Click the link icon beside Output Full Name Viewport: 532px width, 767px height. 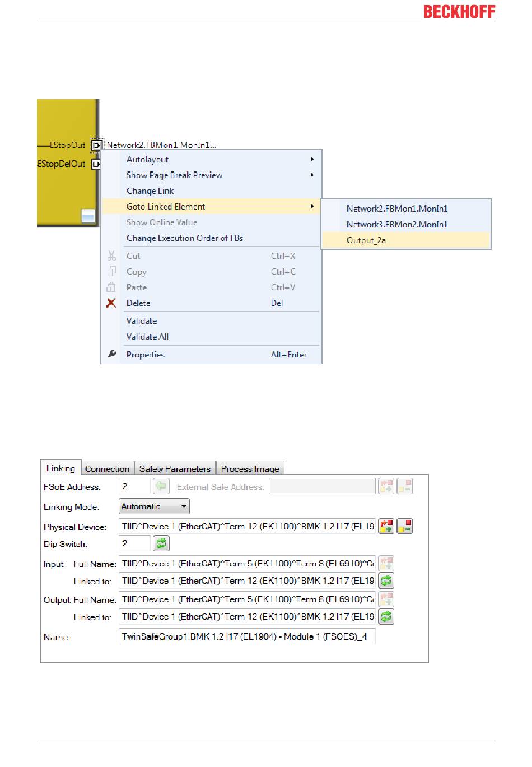coord(386,599)
